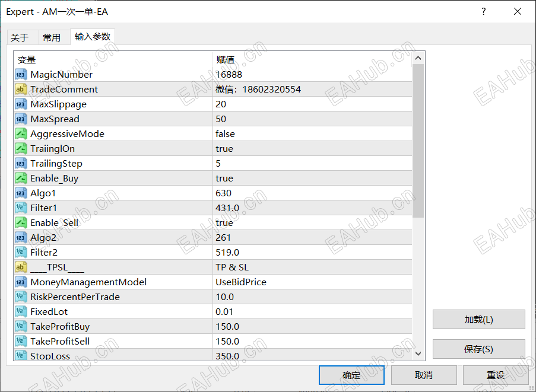Screen dimensions: 536x392
Task: Click the MaxSlippage row icon
Action: [x=21, y=104]
